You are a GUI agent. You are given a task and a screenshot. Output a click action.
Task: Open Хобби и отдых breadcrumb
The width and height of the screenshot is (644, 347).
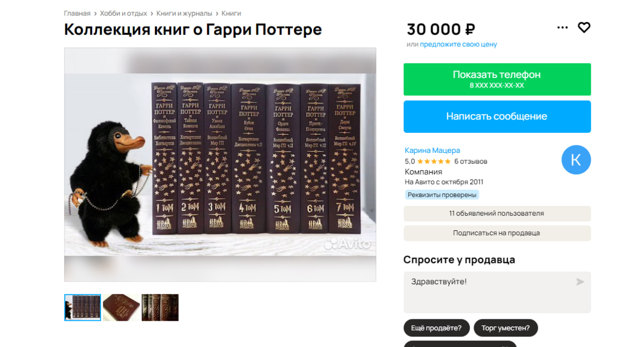123,13
